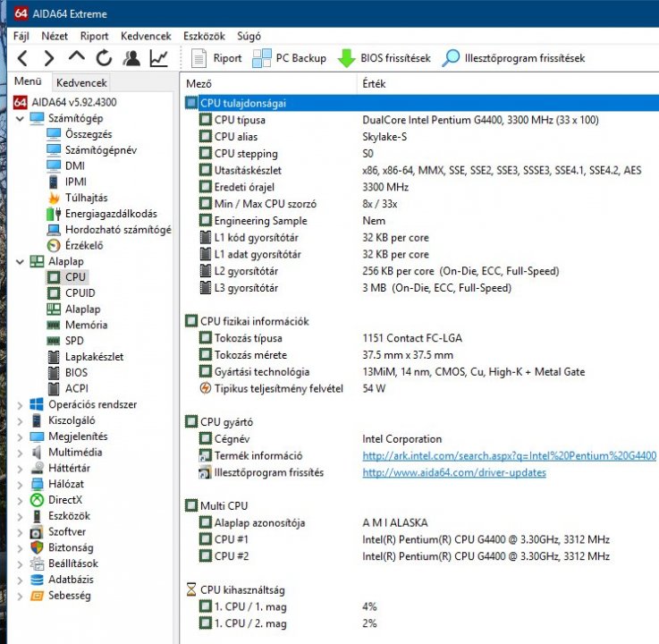Switch to the Menü sidebar tab
This screenshot has height=644, width=659.
click(x=28, y=81)
